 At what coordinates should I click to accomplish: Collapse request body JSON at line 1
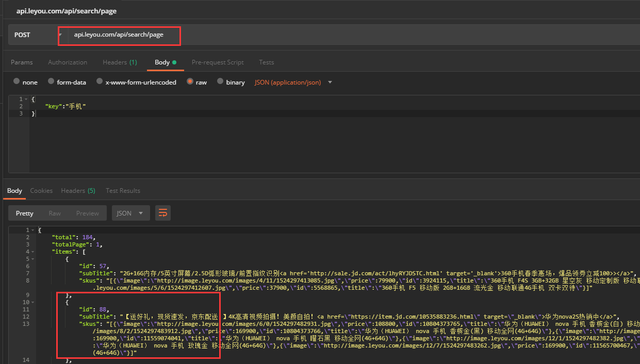26,99
